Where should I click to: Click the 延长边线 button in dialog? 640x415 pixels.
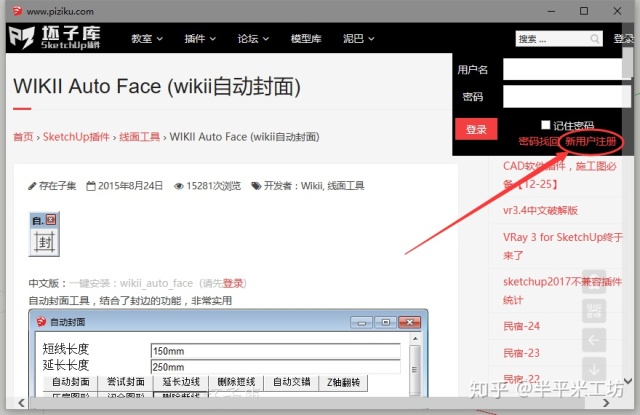pos(181,382)
